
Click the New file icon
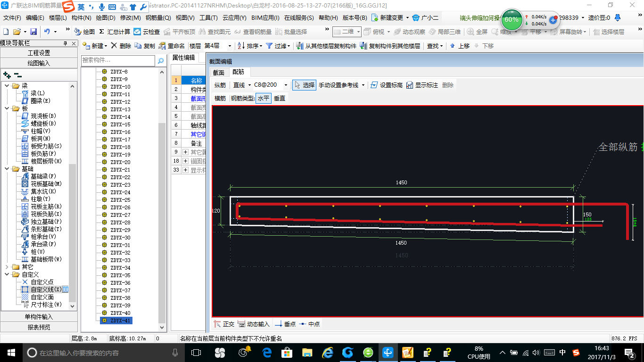coord(6,32)
